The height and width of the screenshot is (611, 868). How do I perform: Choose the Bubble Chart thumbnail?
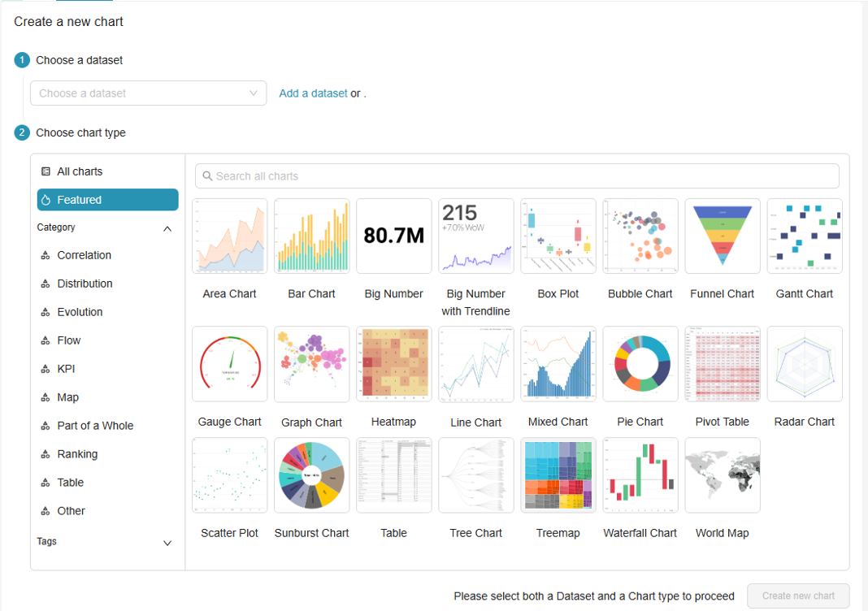[x=640, y=236]
